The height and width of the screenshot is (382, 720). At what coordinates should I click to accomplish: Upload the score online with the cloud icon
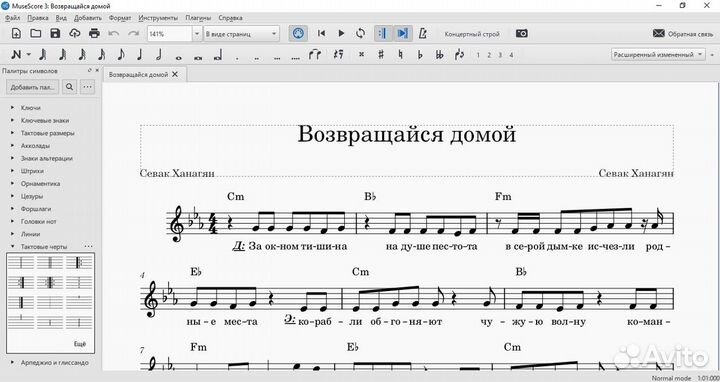(74, 34)
